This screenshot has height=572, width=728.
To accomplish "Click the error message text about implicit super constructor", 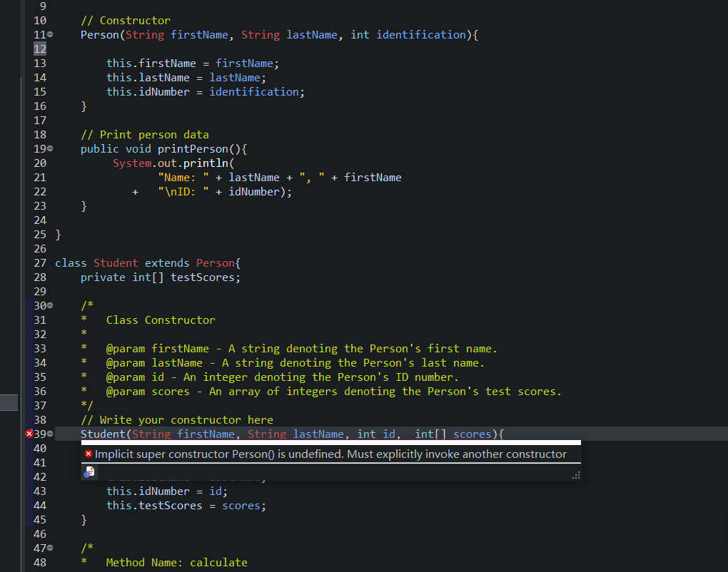I will 330,454.
